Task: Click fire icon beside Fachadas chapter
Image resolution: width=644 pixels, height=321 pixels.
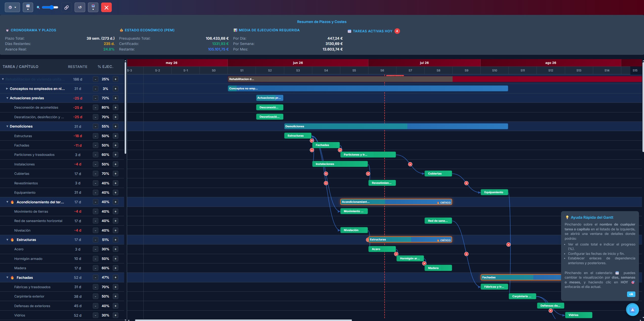Action: [12, 278]
